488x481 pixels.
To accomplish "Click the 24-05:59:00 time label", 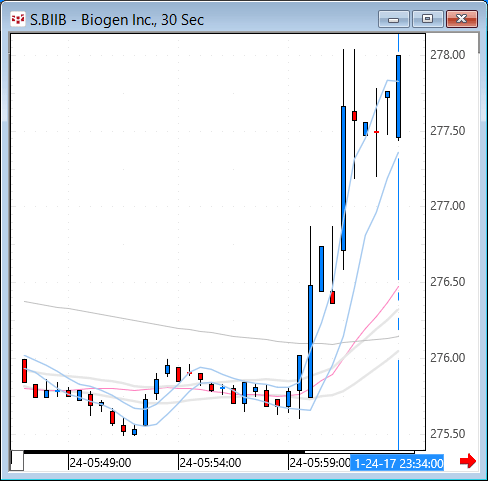I will pos(320,463).
